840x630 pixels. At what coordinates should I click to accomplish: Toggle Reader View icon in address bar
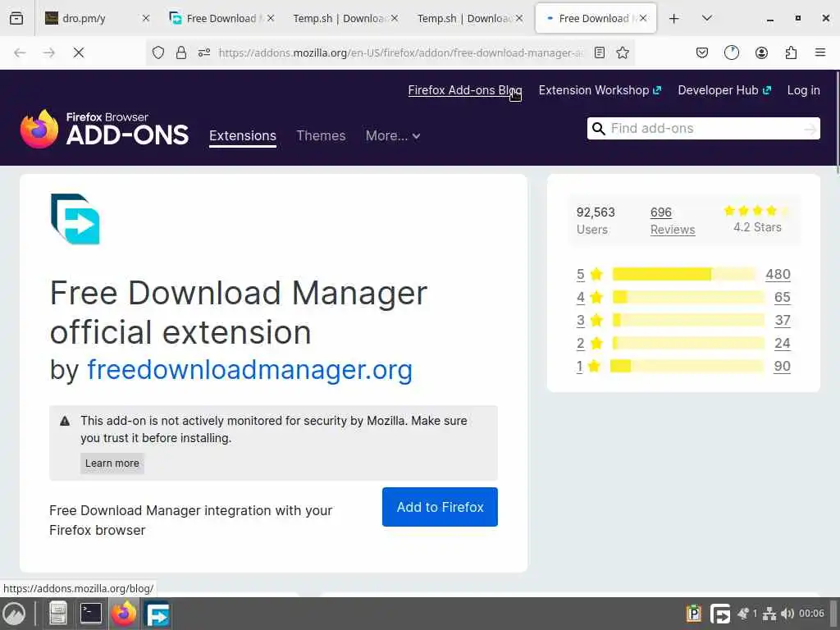point(600,52)
